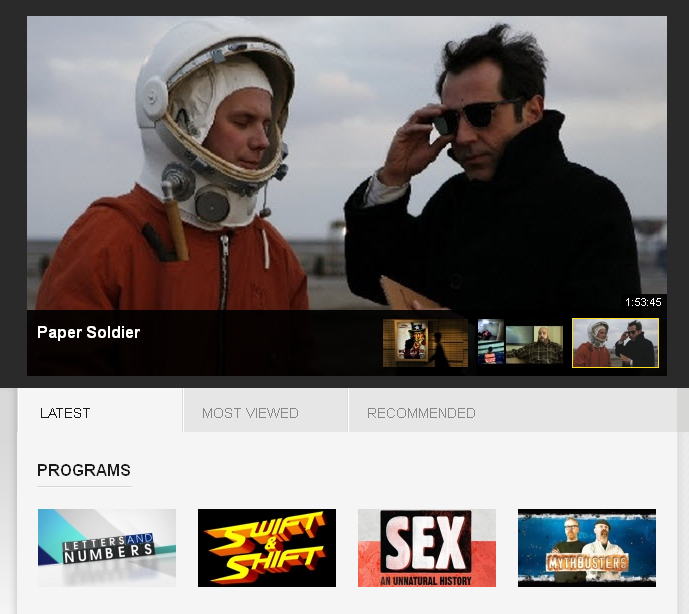Select the bald man collage carousel thumbnail
The image size is (689, 614).
coord(520,343)
